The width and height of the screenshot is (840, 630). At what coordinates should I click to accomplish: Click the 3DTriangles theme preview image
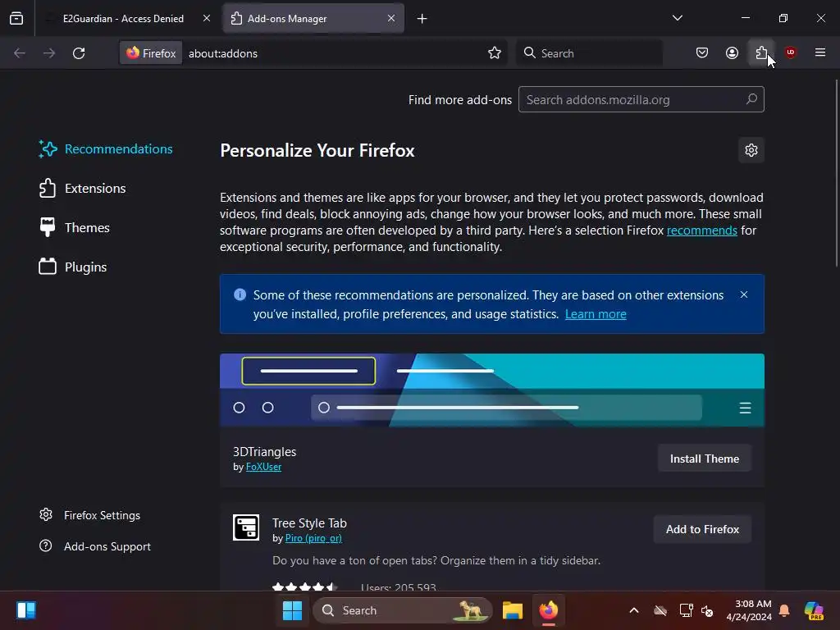click(x=492, y=390)
